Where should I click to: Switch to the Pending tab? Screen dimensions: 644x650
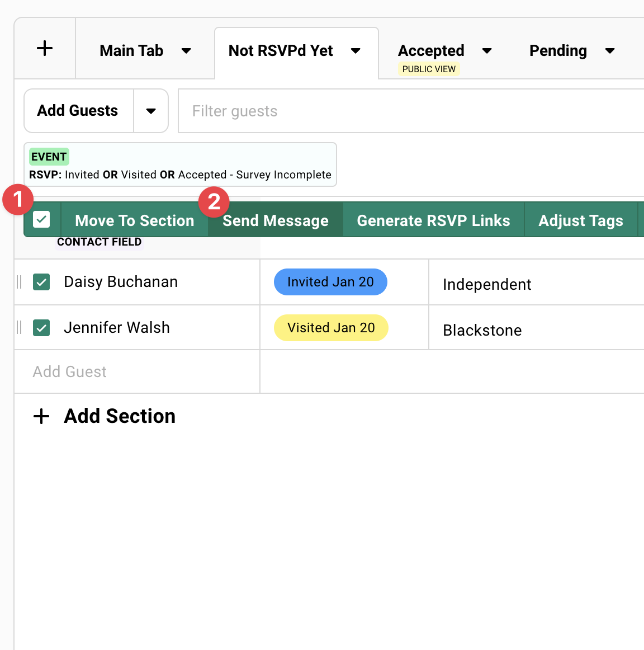(558, 50)
